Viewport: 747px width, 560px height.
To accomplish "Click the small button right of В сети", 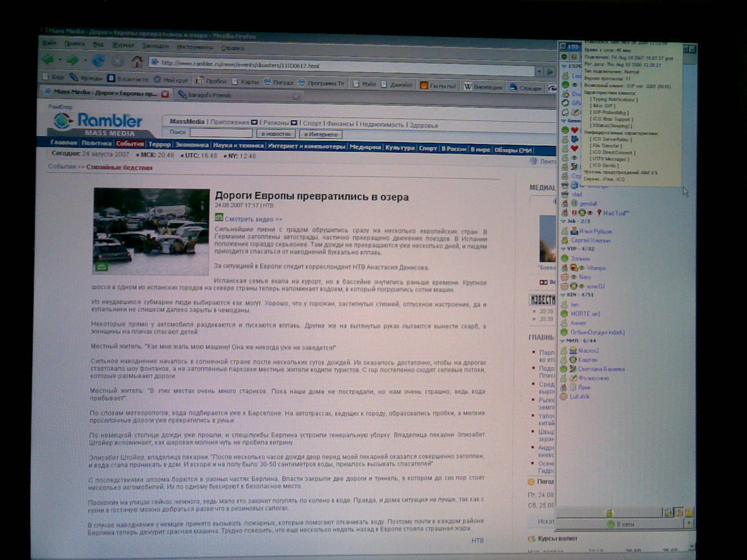I will [x=689, y=524].
